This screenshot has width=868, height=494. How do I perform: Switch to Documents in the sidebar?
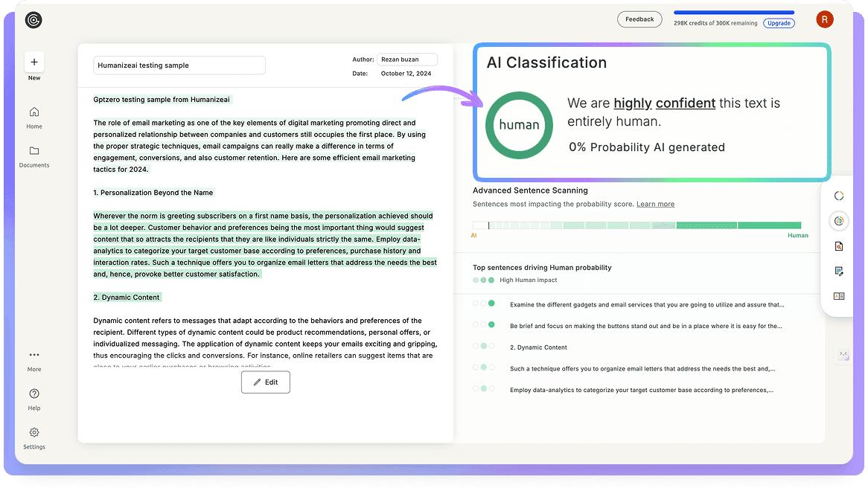33,151
